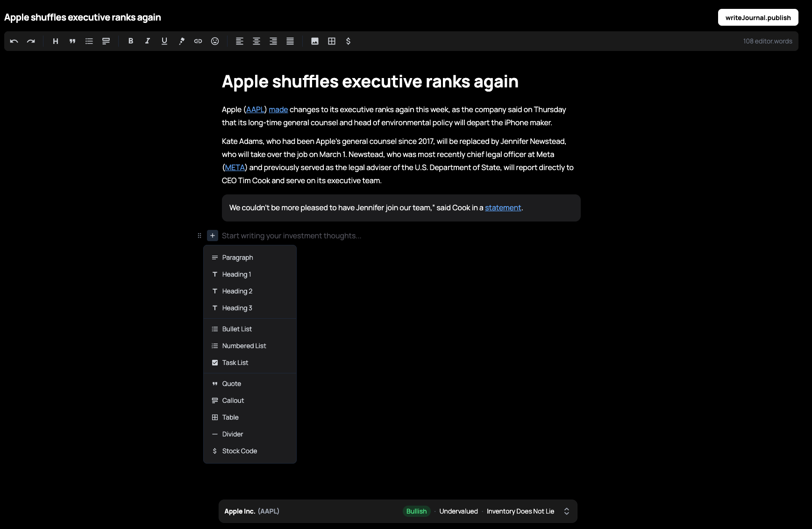Image resolution: width=812 pixels, height=529 pixels.
Task: Select Divider from the block menu
Action: pyautogui.click(x=232, y=434)
